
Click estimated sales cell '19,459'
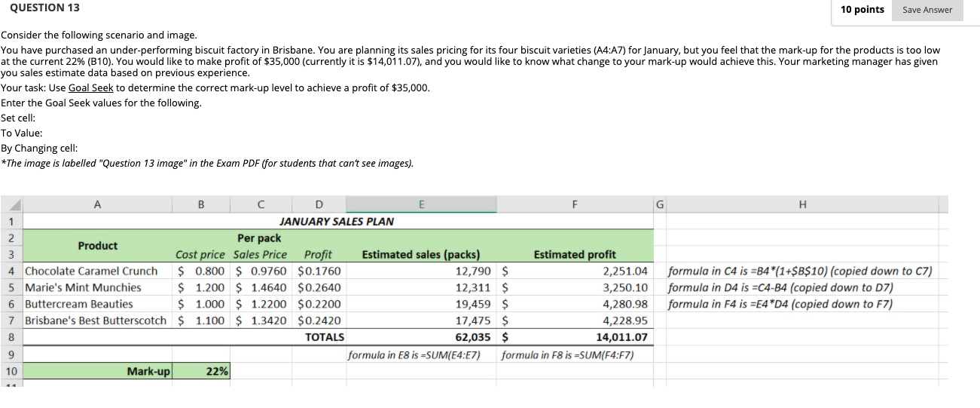421,305
